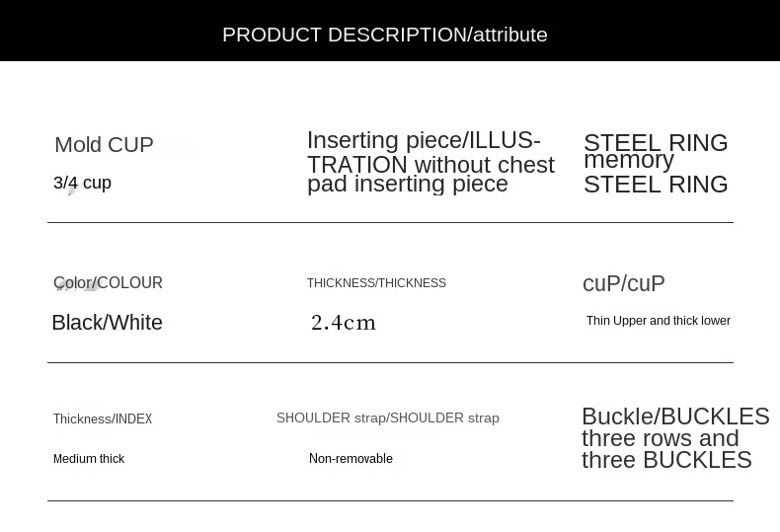
Task: Click the Buckle/BUCKLES heading
Action: (675, 417)
